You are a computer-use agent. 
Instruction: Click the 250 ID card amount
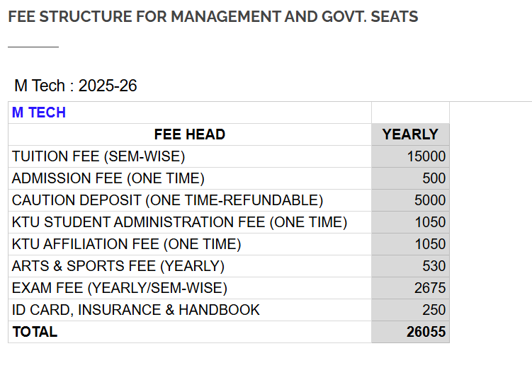434,310
